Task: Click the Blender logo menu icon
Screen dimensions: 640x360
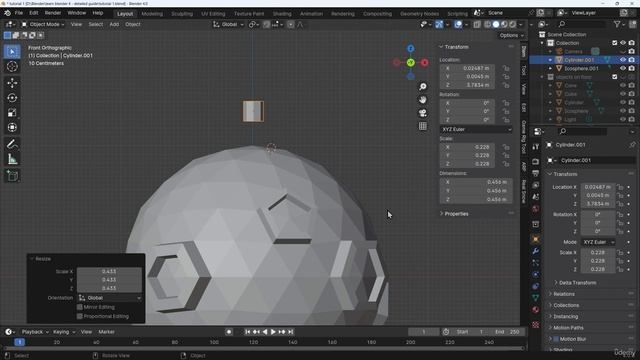Action: point(7,13)
